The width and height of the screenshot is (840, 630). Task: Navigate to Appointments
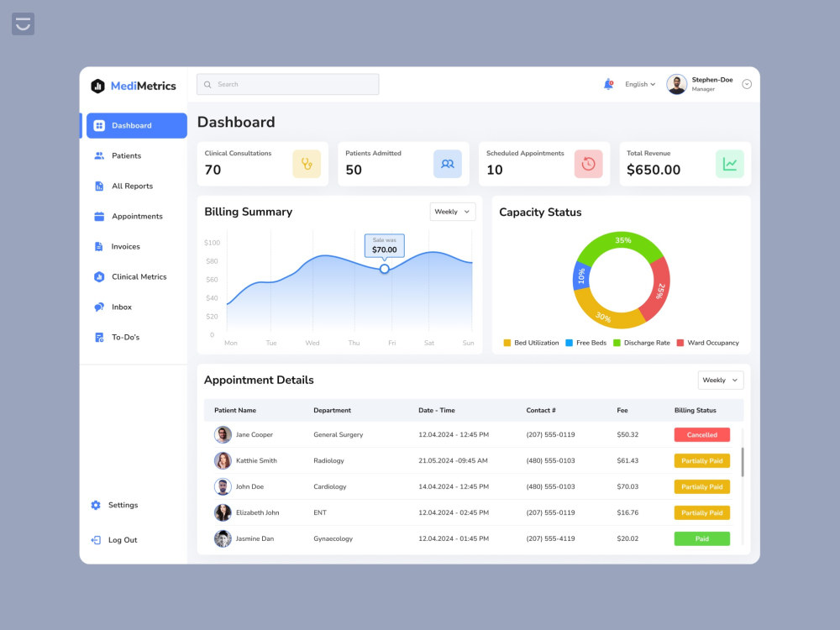(137, 217)
